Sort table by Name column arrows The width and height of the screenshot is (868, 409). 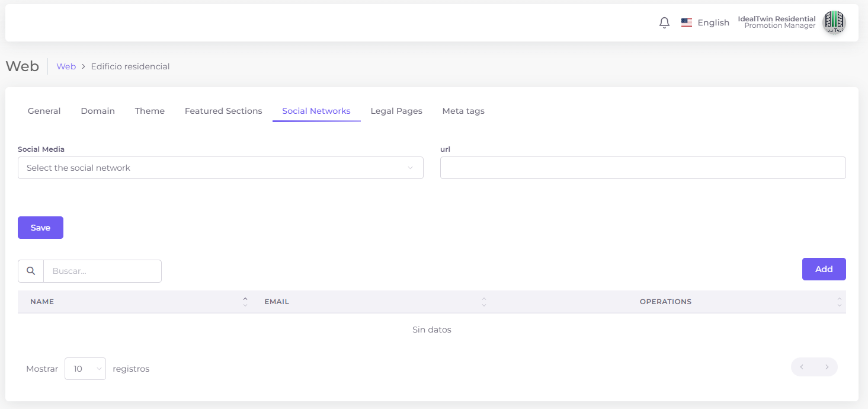[x=245, y=302]
